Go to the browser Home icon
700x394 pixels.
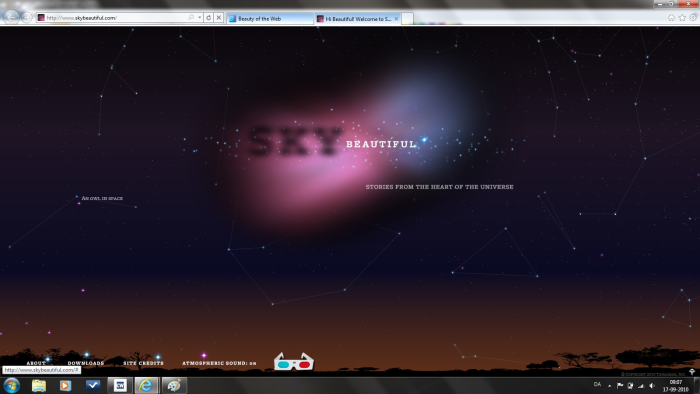671,18
